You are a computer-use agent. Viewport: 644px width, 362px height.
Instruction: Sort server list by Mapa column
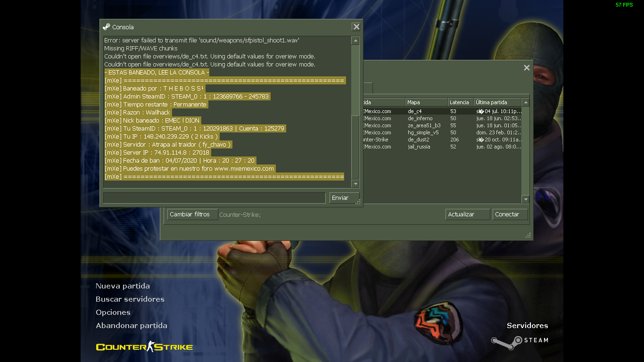(427, 102)
